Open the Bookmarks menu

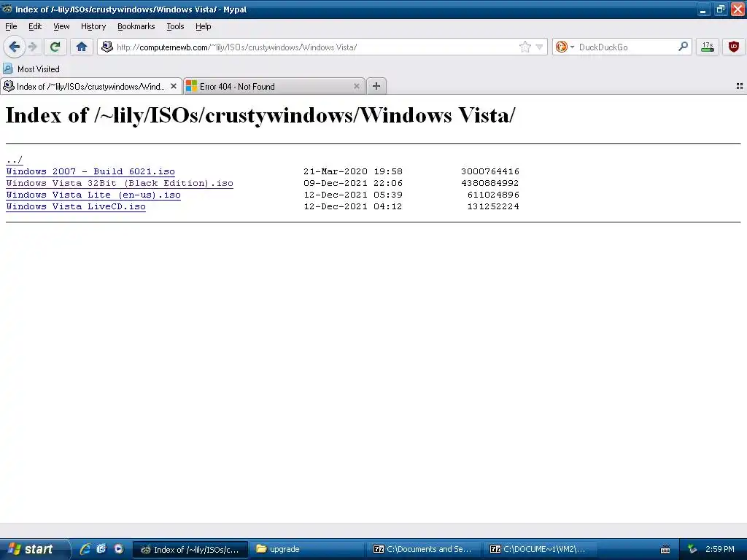pyautogui.click(x=136, y=27)
